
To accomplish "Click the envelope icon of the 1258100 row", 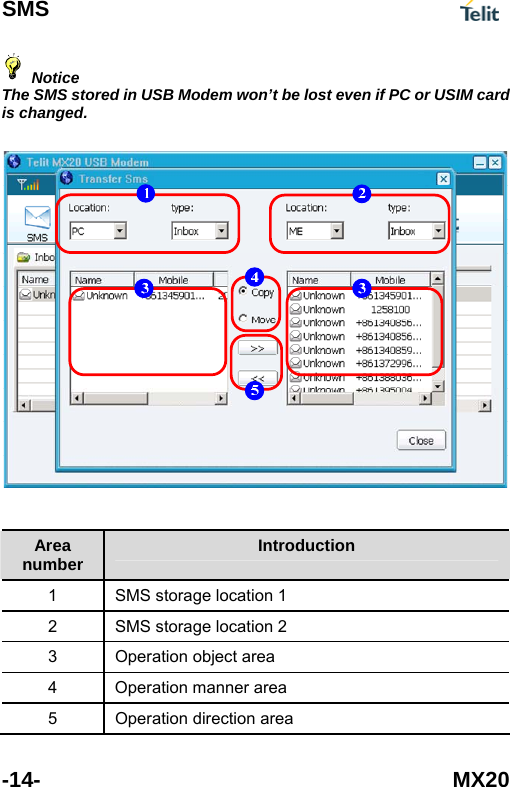I will [x=296, y=309].
